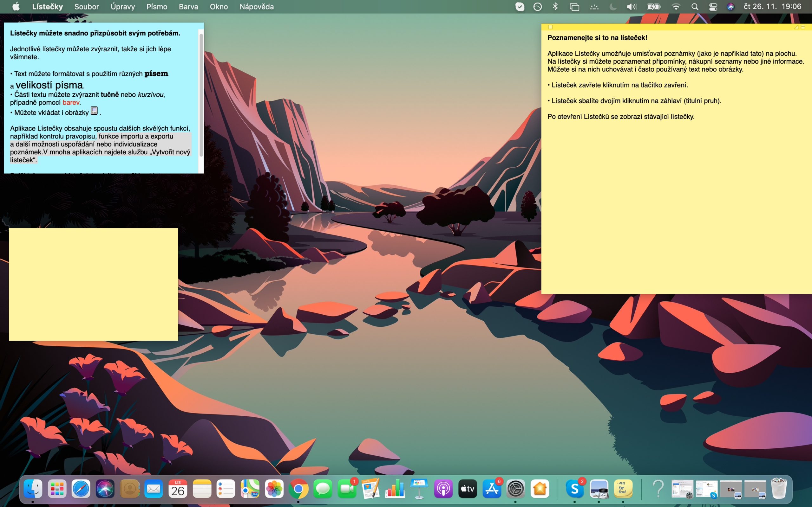Open Spotlight search from the menu bar

coord(695,6)
